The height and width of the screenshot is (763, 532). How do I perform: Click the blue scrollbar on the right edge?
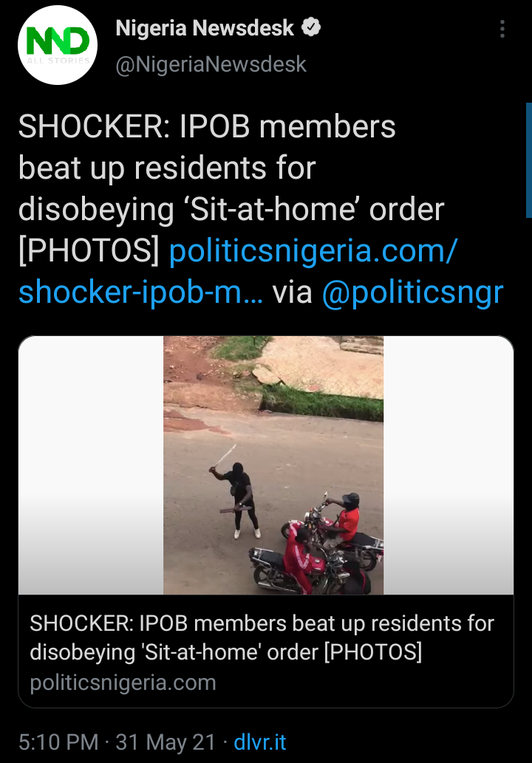click(x=528, y=160)
